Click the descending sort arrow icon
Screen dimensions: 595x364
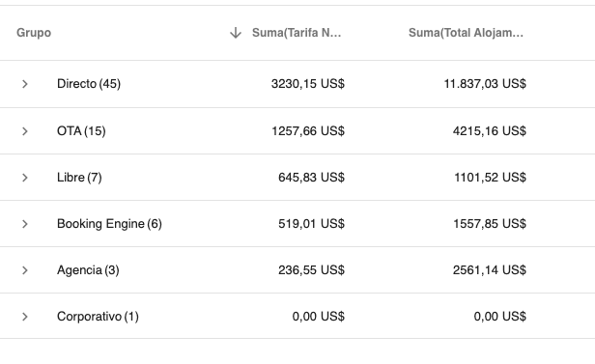[x=236, y=33]
